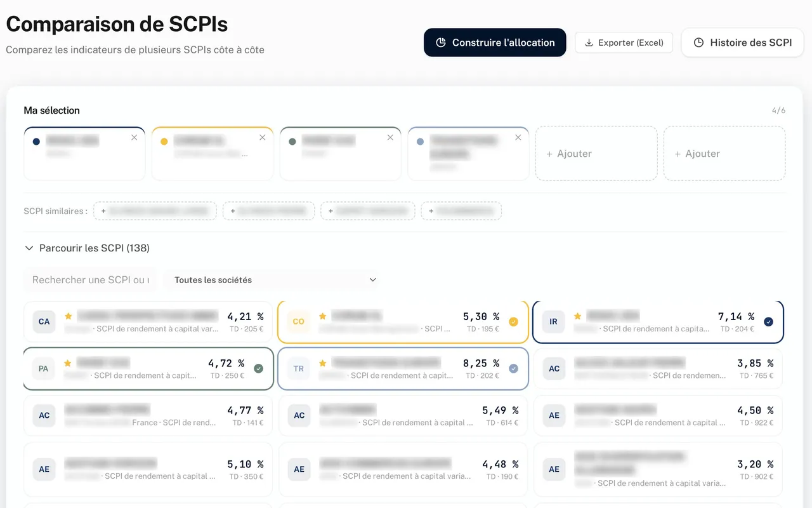812x508 pixels.
Task: Click the star on the 4,21 % card
Action: coord(68,316)
